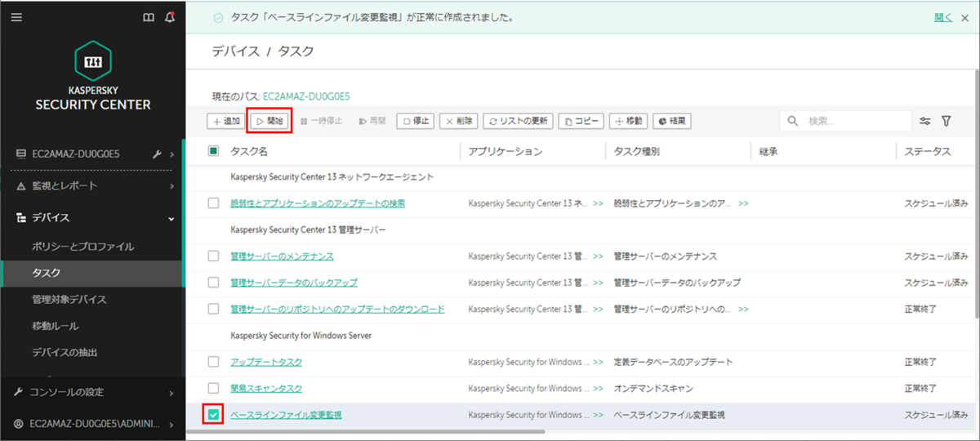Viewport: 980px width, 441px height.
Task: Expand application text in アップデートタスク row
Action: [598, 362]
